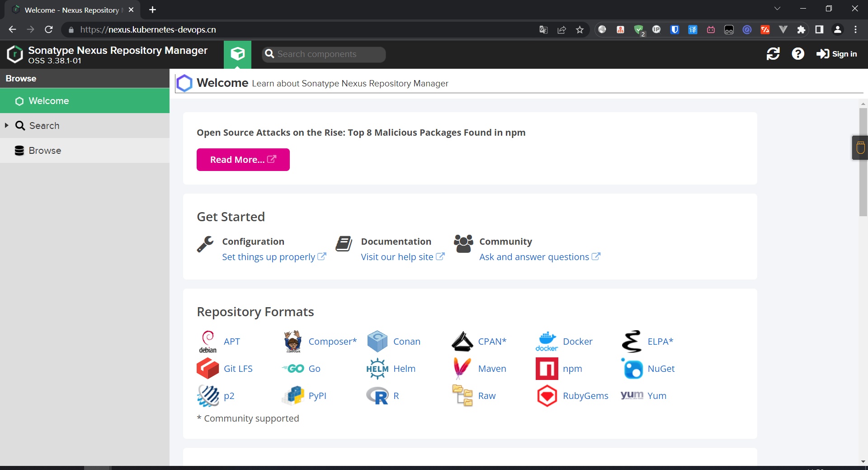This screenshot has width=868, height=470.
Task: Click the Raw folders icon
Action: tap(462, 395)
